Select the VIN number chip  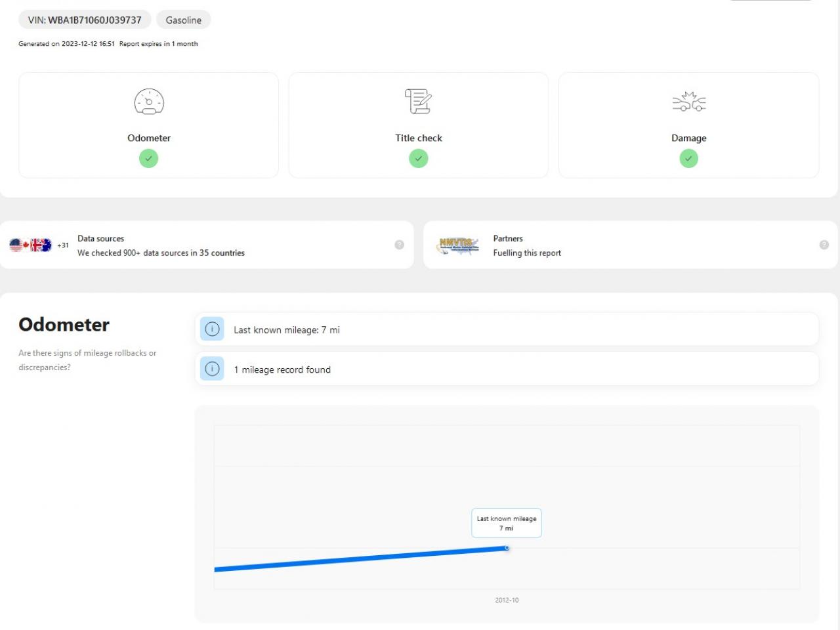85,20
